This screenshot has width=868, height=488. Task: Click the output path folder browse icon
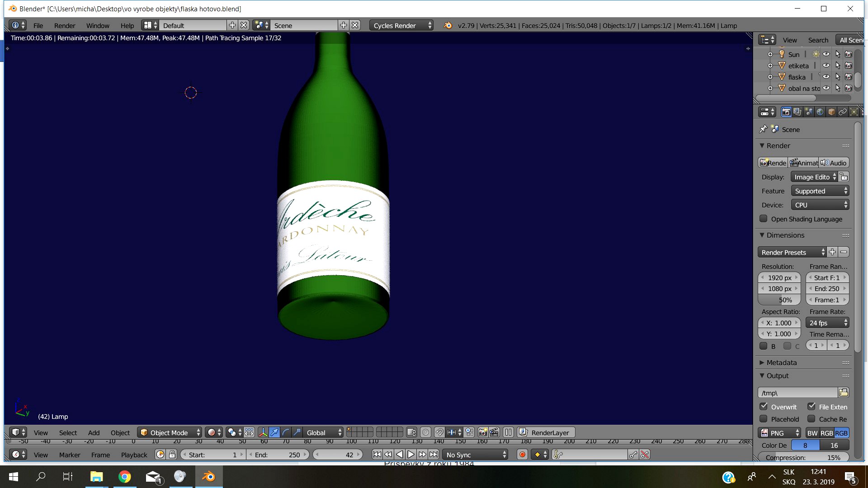(x=844, y=392)
